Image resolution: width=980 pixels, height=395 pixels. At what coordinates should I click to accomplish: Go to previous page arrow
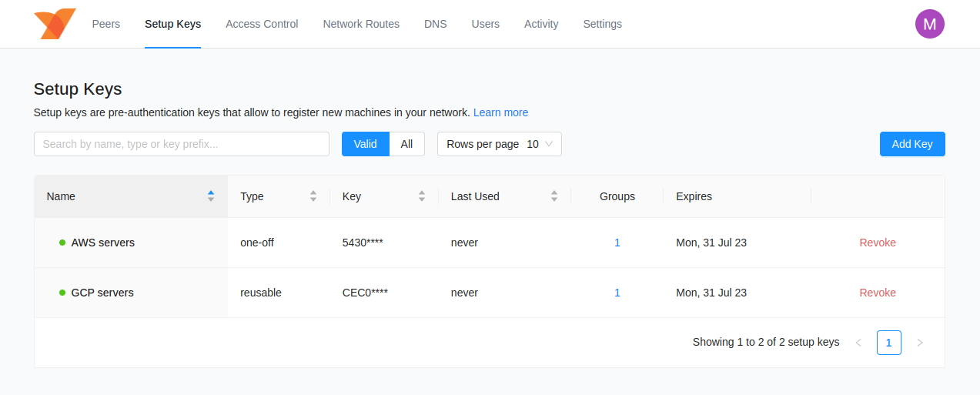pyautogui.click(x=858, y=343)
